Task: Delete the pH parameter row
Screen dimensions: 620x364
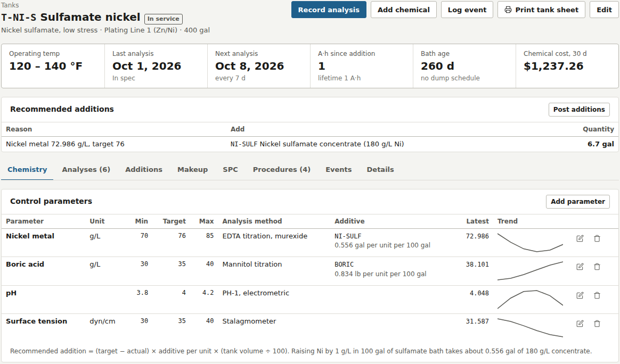Action: click(597, 295)
